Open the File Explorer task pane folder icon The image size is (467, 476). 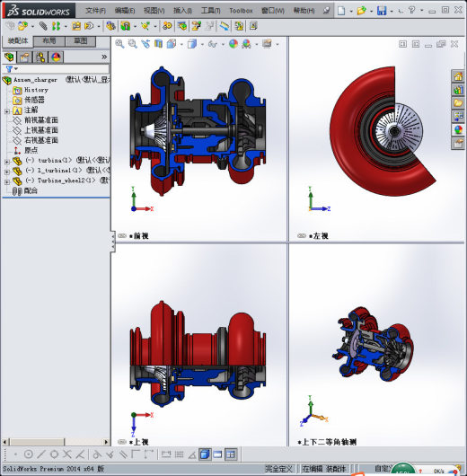(458, 103)
